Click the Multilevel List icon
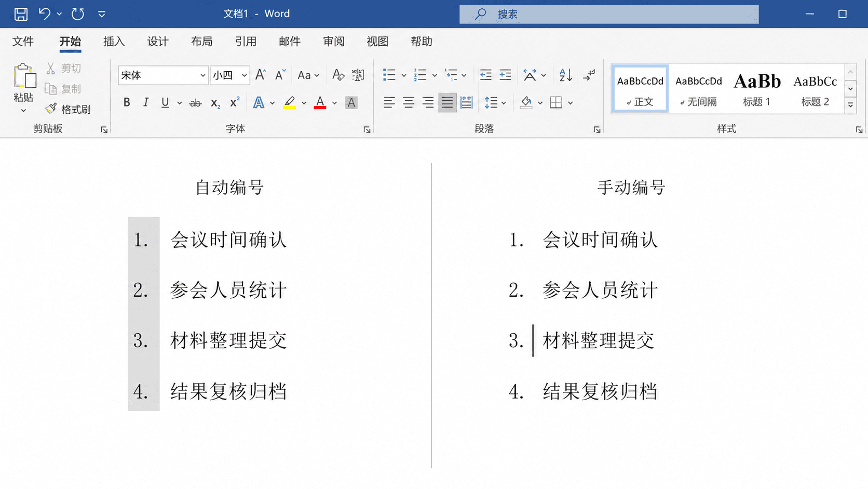Screen dimensions: 868x489 pyautogui.click(x=451, y=75)
